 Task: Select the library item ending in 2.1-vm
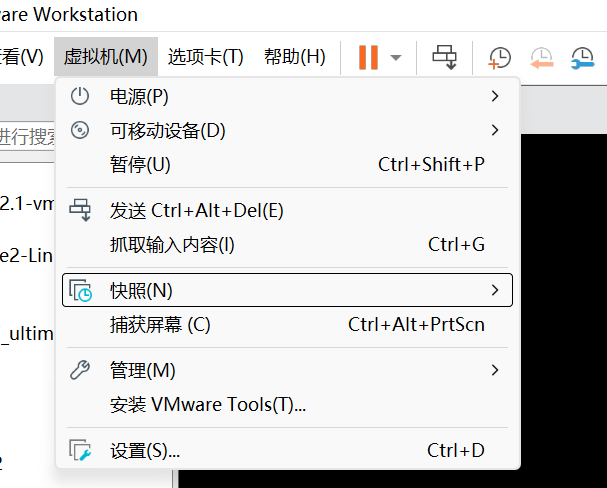pyautogui.click(x=27, y=204)
